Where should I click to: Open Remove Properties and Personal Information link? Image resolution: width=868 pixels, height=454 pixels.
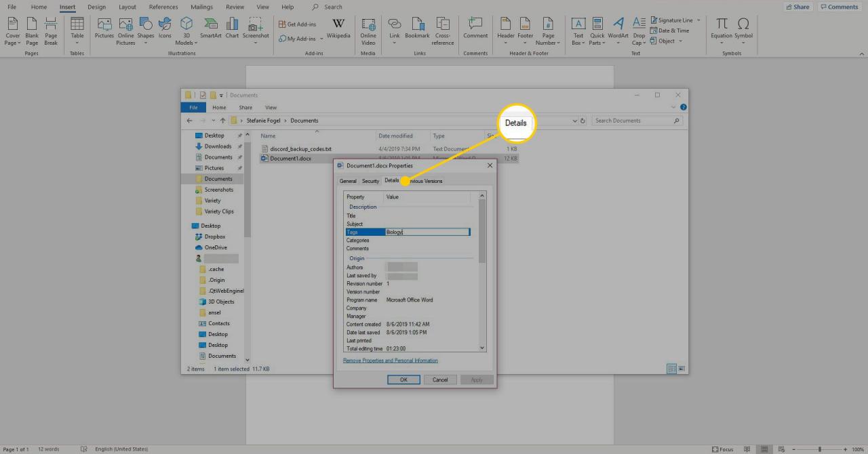391,360
